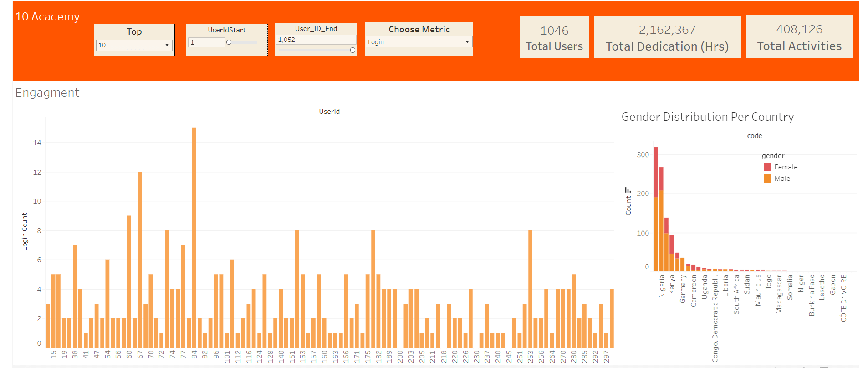
Task: Select the Total Activities card
Action: point(799,37)
